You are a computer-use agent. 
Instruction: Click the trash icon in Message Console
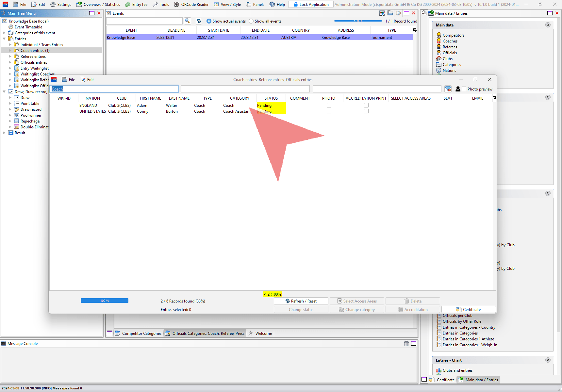click(x=406, y=343)
